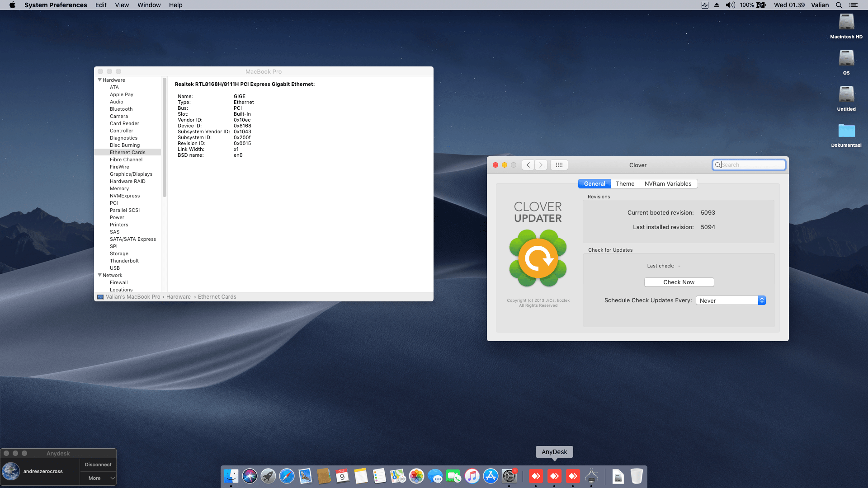Open the System Preferences menu
868x488 pixels.
pyautogui.click(x=56, y=5)
